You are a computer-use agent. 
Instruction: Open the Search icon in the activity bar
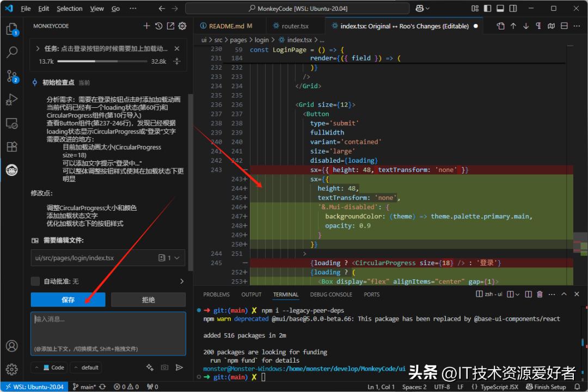(12, 52)
